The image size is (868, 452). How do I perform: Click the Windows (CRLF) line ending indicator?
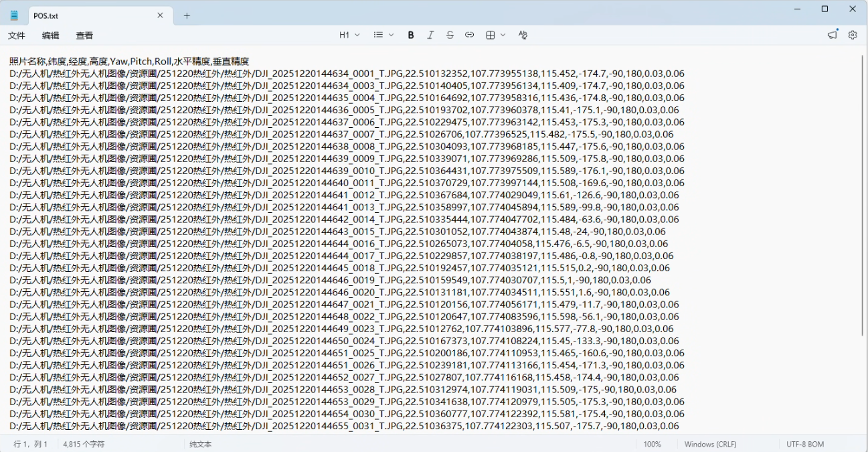click(711, 444)
